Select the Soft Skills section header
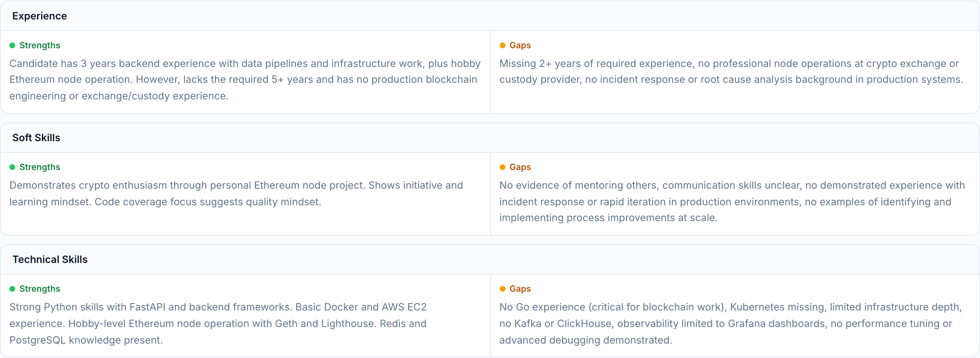This screenshot has height=358, width=980. pos(36,138)
